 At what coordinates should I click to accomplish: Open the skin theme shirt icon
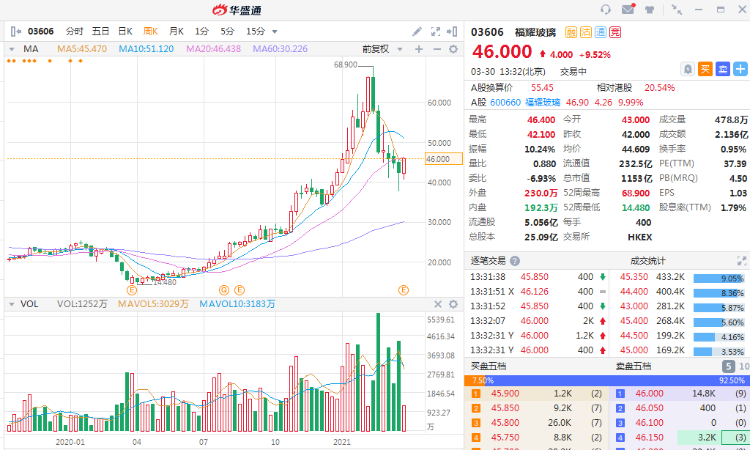tap(649, 10)
